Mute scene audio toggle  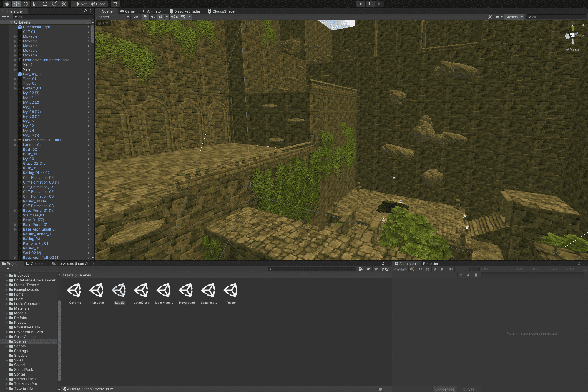pyautogui.click(x=153, y=17)
